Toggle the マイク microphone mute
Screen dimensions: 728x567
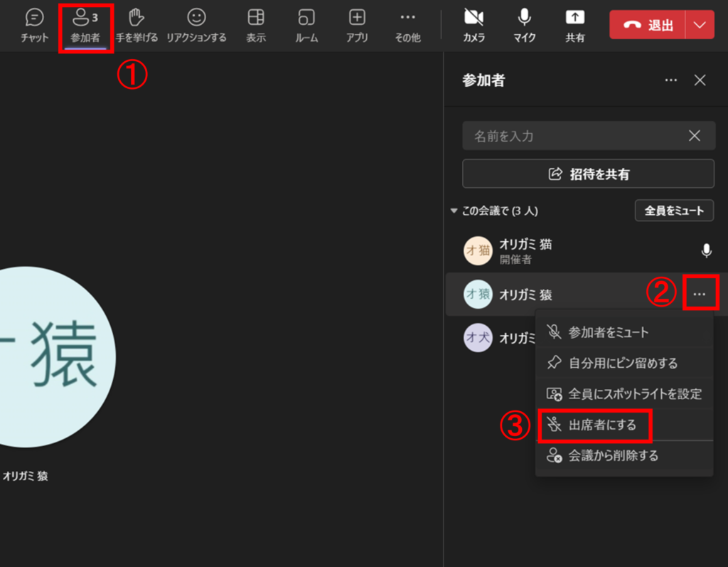point(524,25)
